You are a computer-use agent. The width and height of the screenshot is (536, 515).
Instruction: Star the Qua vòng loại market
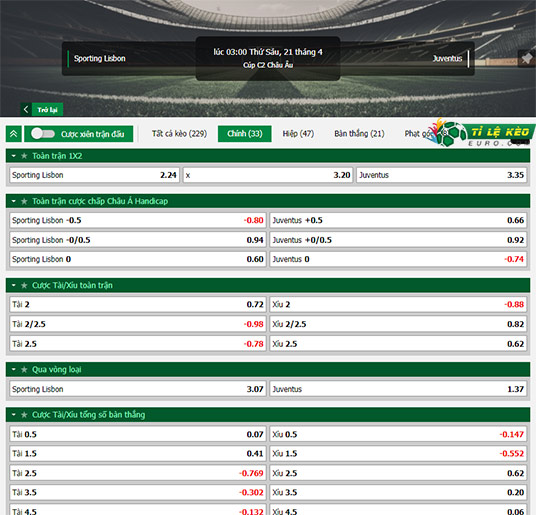pyautogui.click(x=24, y=369)
